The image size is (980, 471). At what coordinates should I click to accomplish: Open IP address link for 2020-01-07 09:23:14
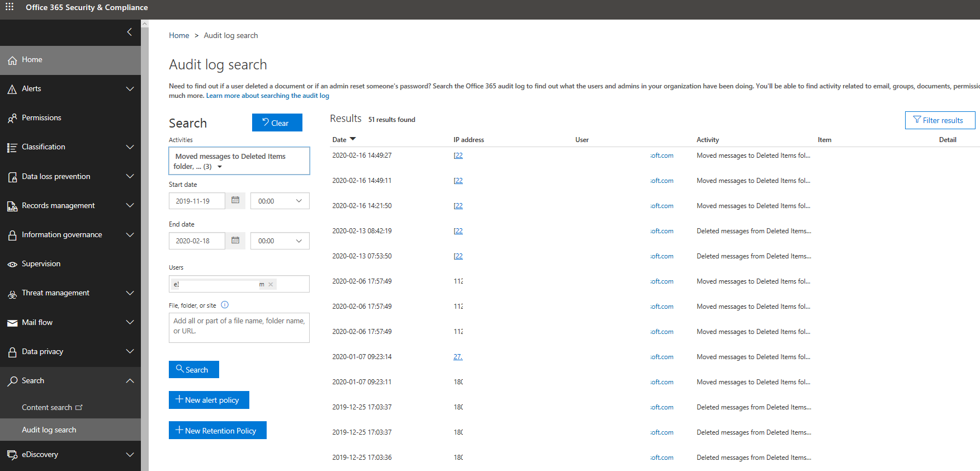tap(458, 357)
